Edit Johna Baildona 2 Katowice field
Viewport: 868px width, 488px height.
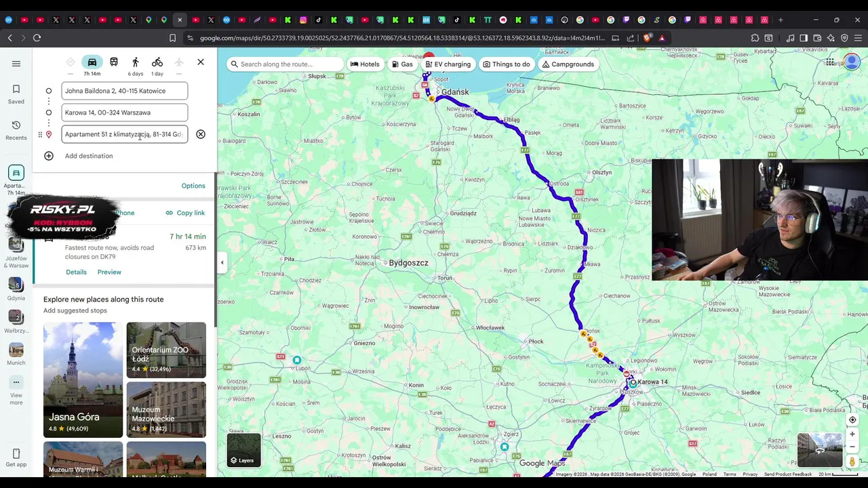click(125, 91)
